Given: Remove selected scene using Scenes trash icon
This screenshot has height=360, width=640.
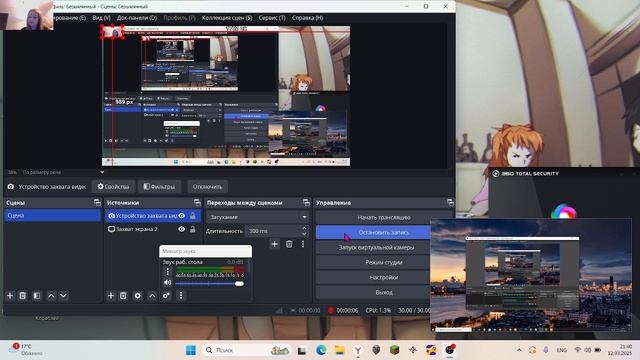Looking at the screenshot, I should click(23, 296).
